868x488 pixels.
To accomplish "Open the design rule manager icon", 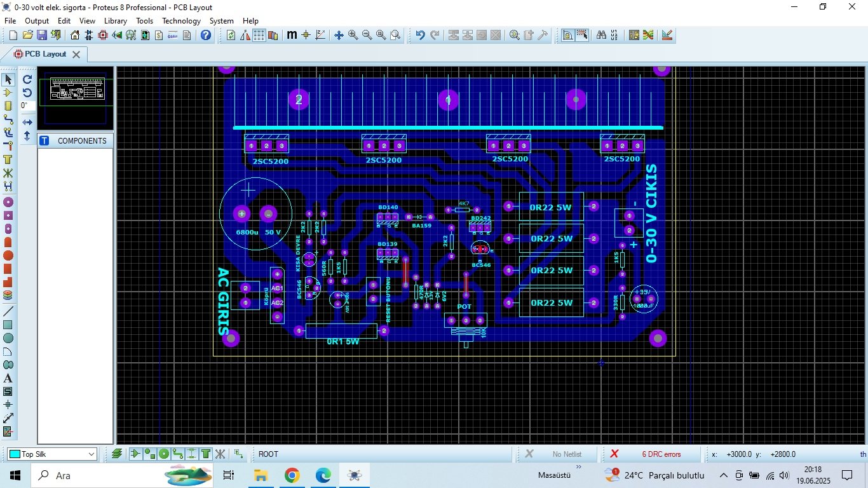I will point(667,35).
